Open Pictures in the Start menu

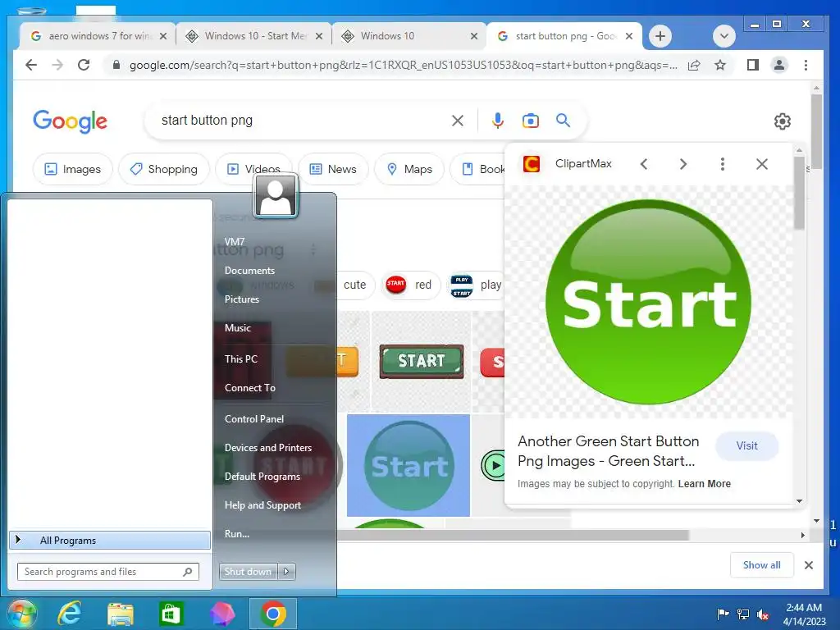coord(242,299)
